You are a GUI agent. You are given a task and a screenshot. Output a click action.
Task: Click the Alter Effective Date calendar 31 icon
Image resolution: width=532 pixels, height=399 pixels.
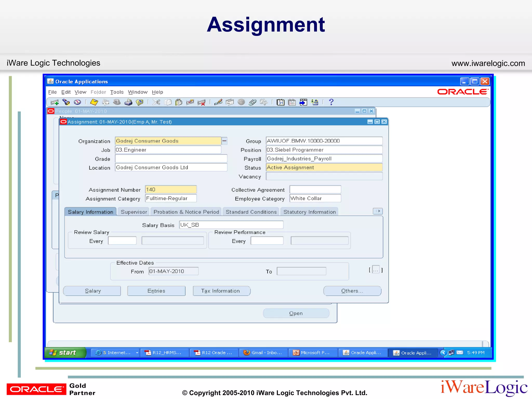281,102
